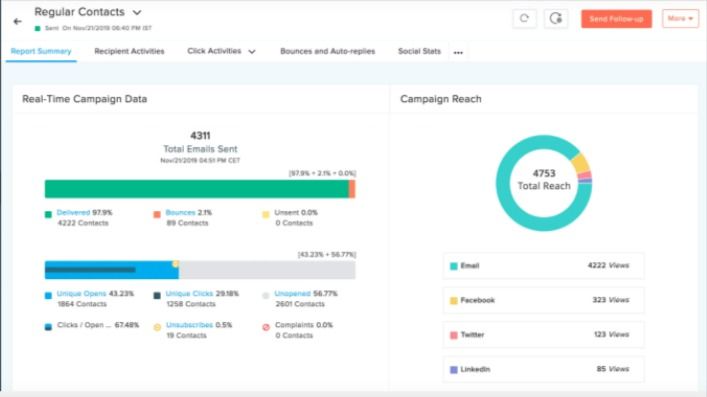
Task: Click the orange Bounces legend swatch
Action: click(157, 215)
